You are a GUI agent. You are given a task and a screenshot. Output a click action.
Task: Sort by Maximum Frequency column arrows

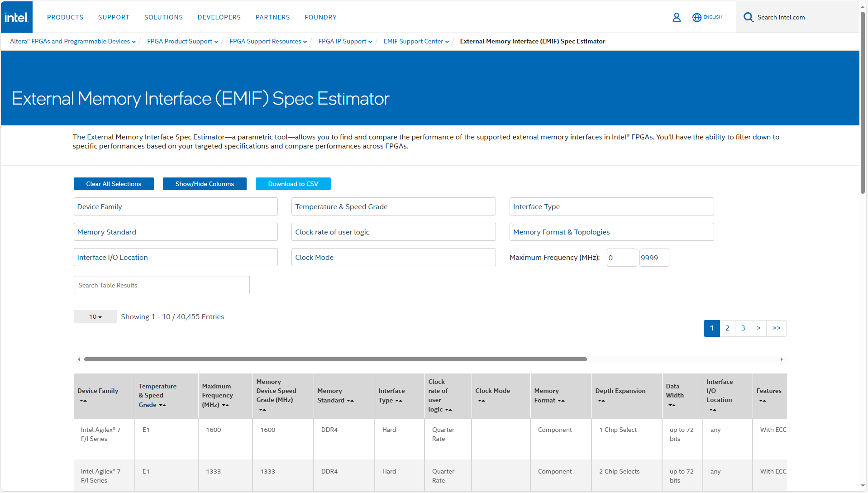point(225,405)
